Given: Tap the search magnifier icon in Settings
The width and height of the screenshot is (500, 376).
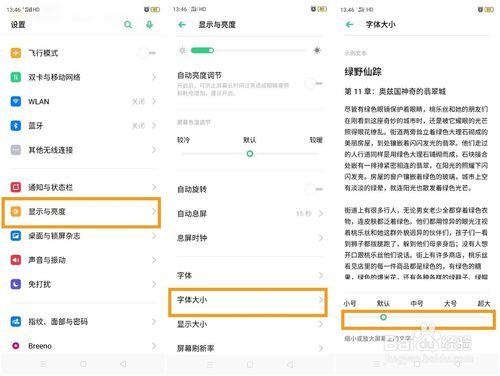Looking at the screenshot, I should pyautogui.click(x=128, y=25).
